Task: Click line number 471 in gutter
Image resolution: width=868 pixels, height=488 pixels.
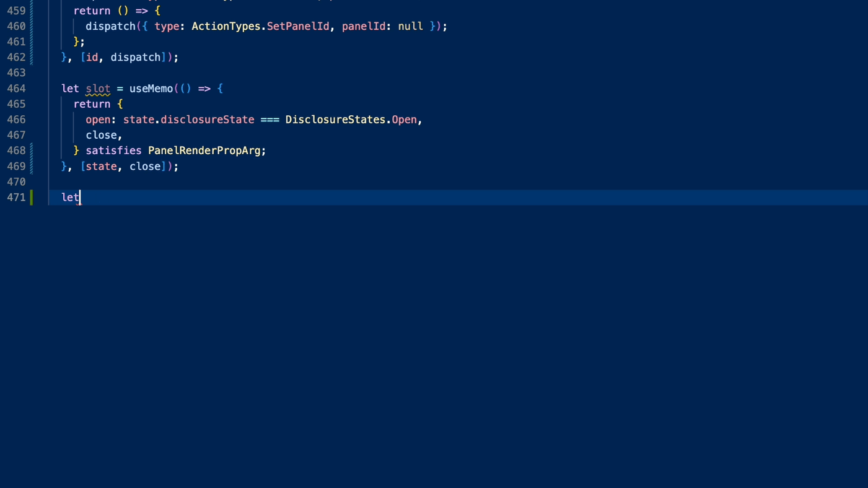Action: pyautogui.click(x=16, y=198)
